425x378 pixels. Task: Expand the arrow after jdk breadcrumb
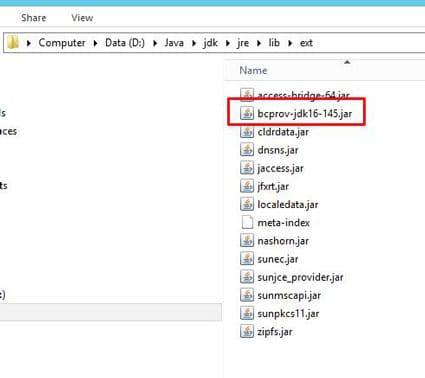coord(228,43)
